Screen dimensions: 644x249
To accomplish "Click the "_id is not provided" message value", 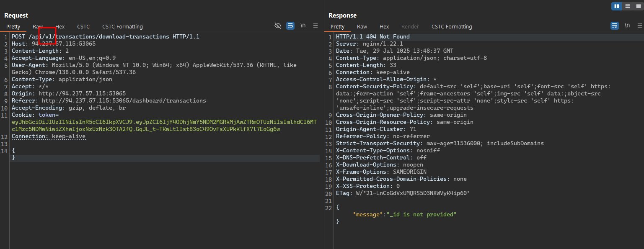I will click(x=422, y=214).
